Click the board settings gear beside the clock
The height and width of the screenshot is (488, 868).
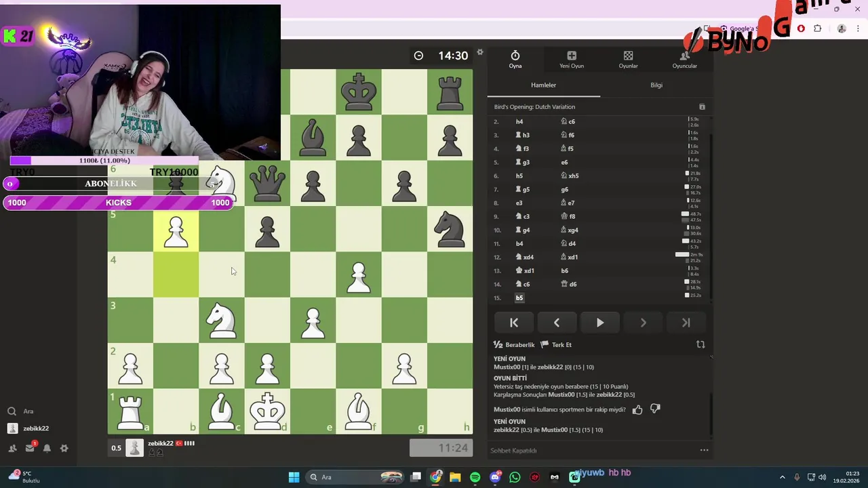tap(480, 52)
